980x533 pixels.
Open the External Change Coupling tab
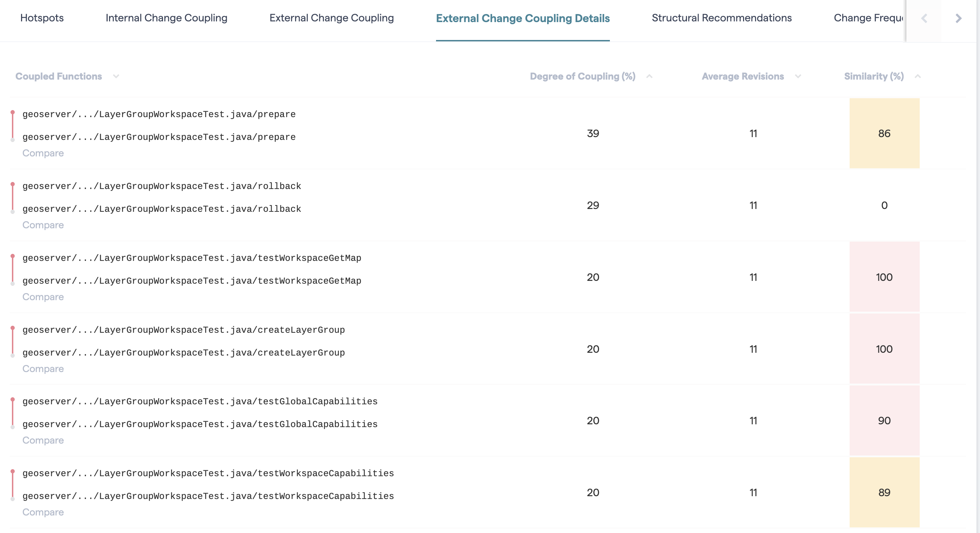coord(331,18)
